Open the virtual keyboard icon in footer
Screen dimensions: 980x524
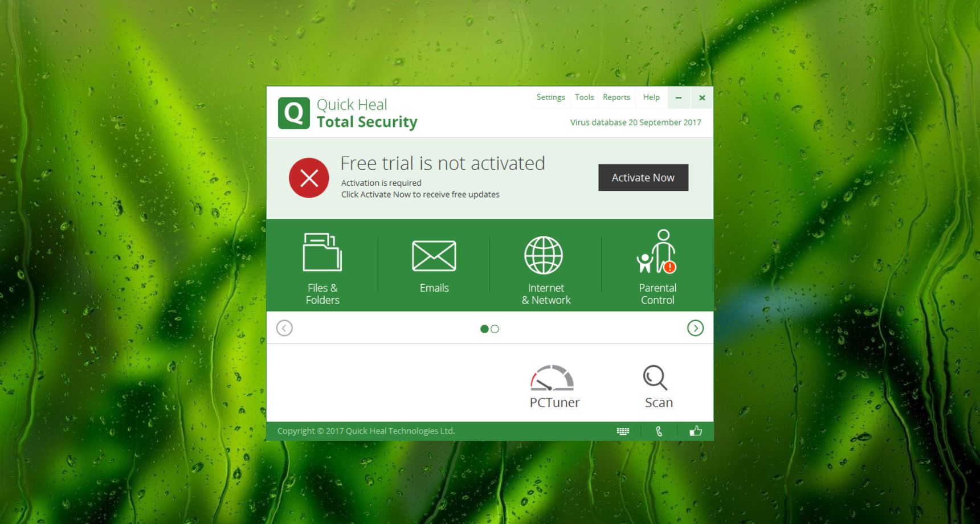[x=623, y=431]
